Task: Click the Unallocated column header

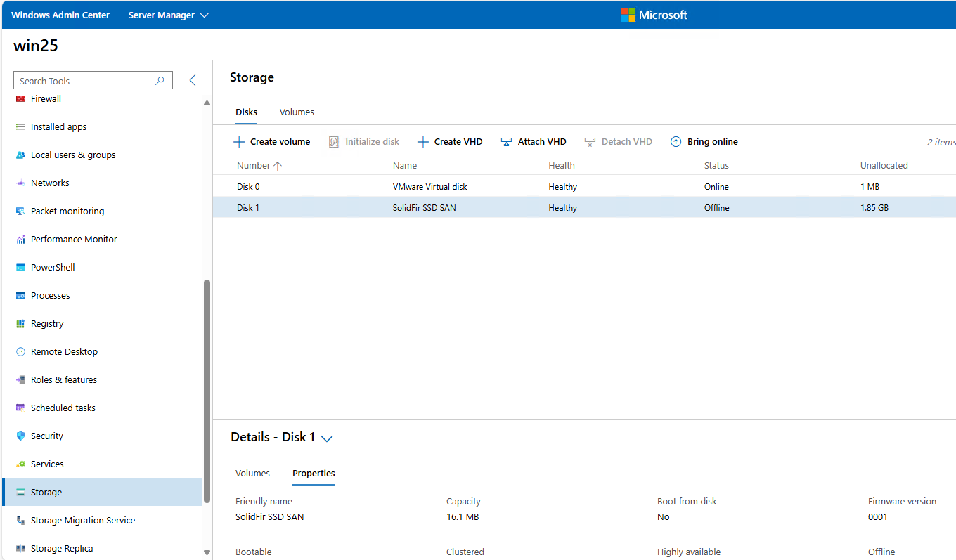Action: 884,166
